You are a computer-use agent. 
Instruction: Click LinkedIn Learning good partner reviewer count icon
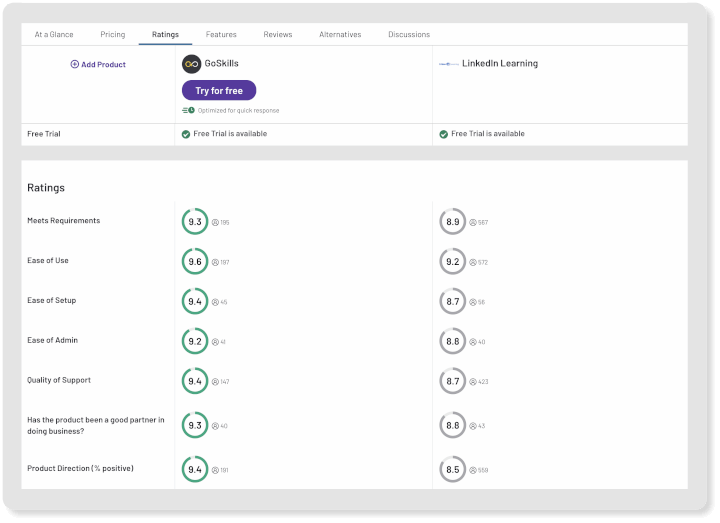pyautogui.click(x=473, y=426)
